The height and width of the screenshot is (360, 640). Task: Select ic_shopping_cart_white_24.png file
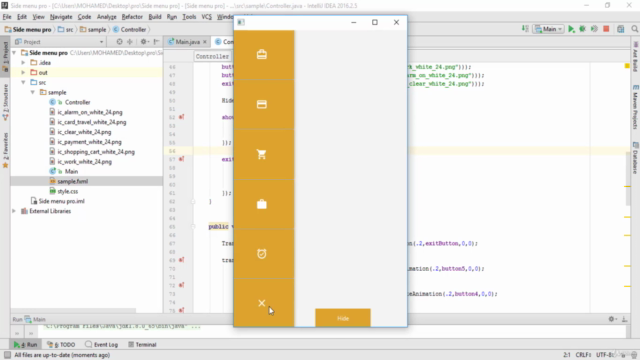(96, 152)
